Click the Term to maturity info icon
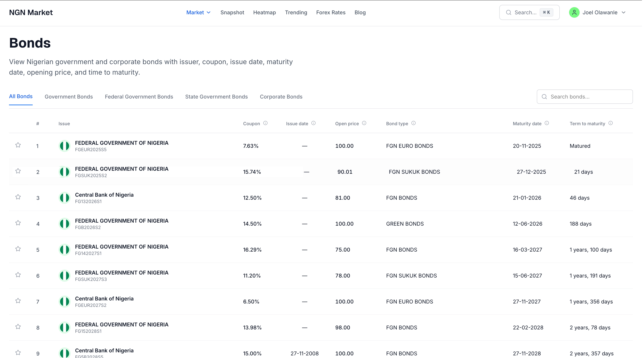644x358 pixels. point(611,123)
